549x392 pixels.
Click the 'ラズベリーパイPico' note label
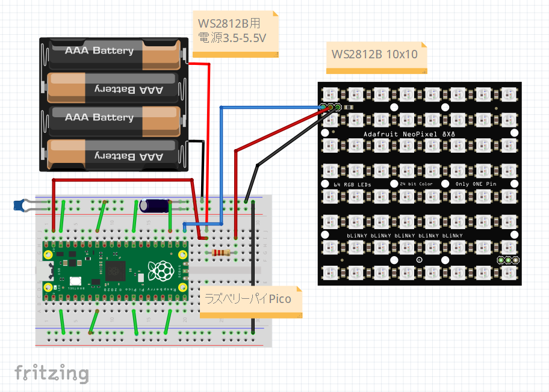click(x=250, y=299)
